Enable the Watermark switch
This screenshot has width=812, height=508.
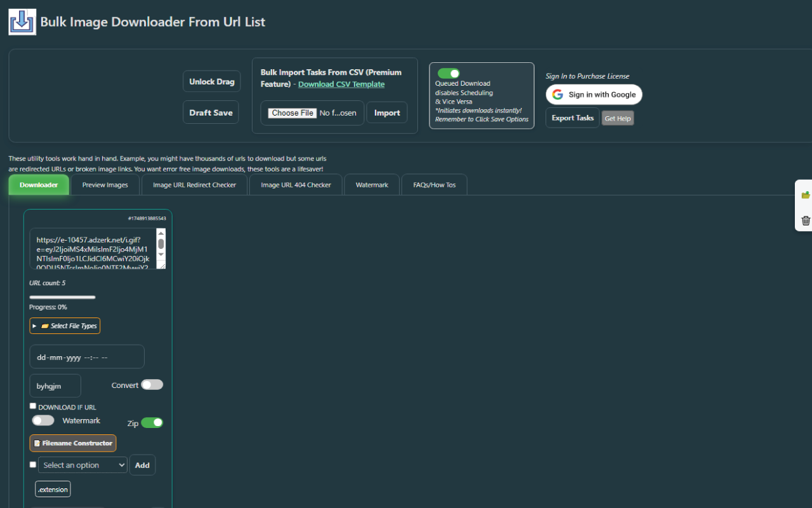(43, 420)
